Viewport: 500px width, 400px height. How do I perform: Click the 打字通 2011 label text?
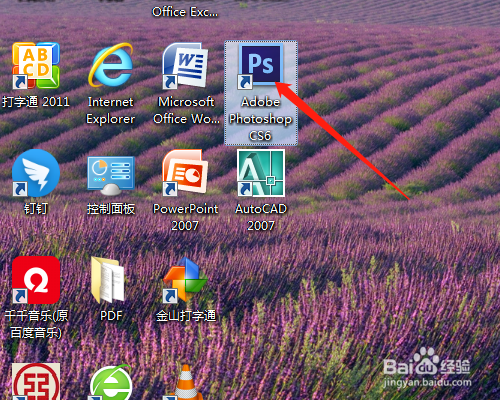pos(36,102)
